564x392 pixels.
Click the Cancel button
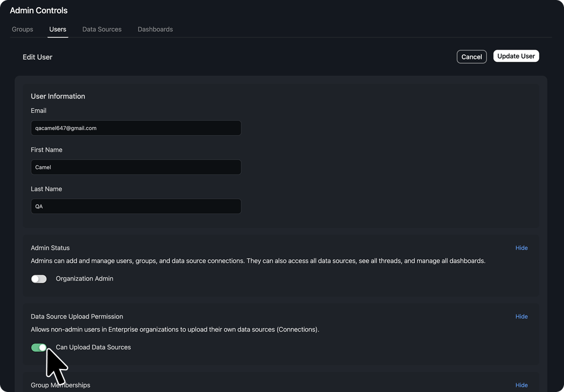coord(471,57)
